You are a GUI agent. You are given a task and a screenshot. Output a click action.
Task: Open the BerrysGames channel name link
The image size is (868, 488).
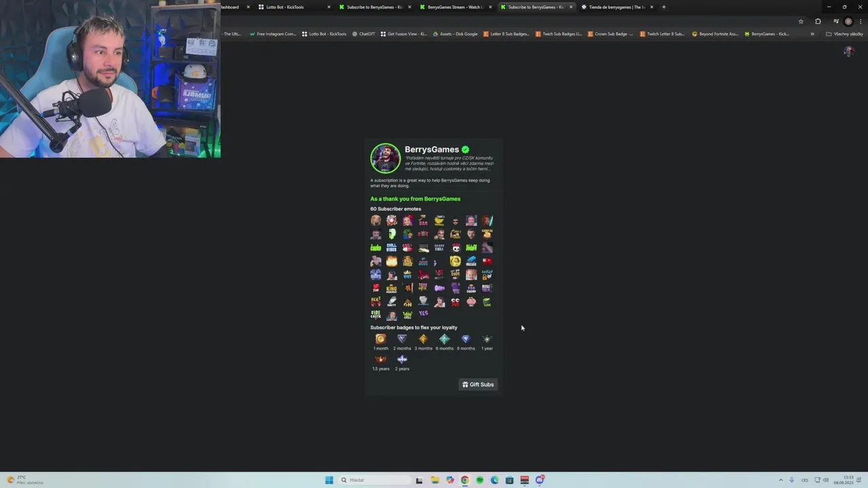432,150
